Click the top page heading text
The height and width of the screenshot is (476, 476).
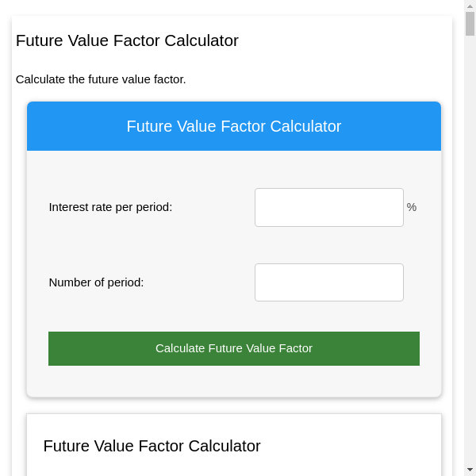[127, 40]
